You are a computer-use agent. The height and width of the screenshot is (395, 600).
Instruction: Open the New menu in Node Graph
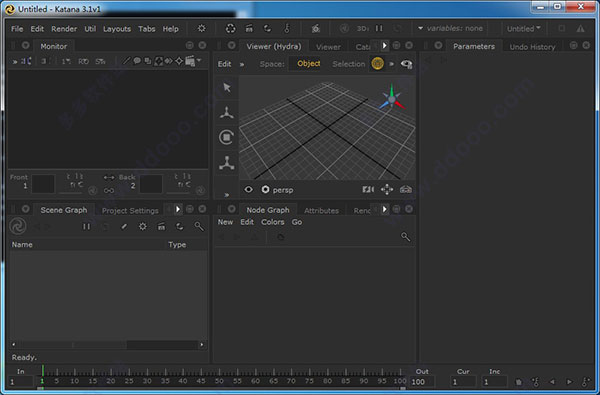pos(225,222)
